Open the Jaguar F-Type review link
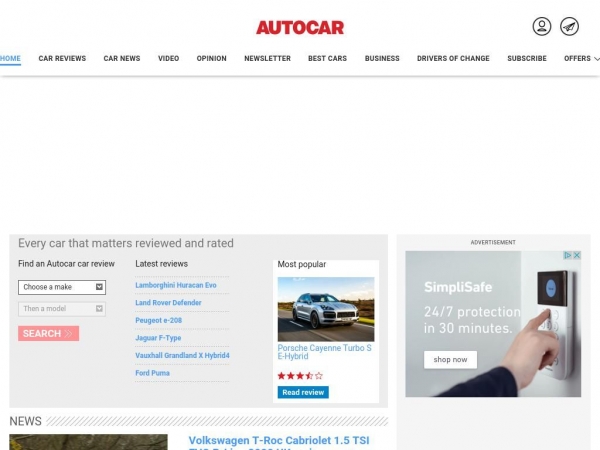600x450 pixels. (x=158, y=338)
